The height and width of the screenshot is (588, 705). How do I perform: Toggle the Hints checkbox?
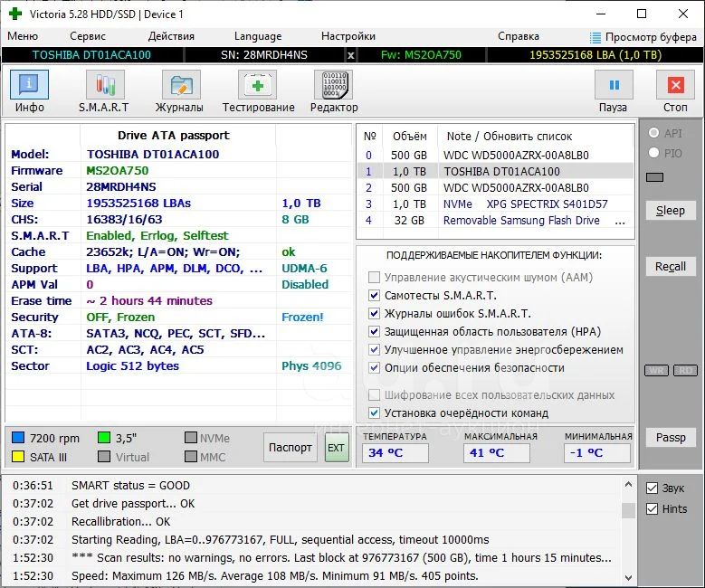pyautogui.click(x=652, y=509)
